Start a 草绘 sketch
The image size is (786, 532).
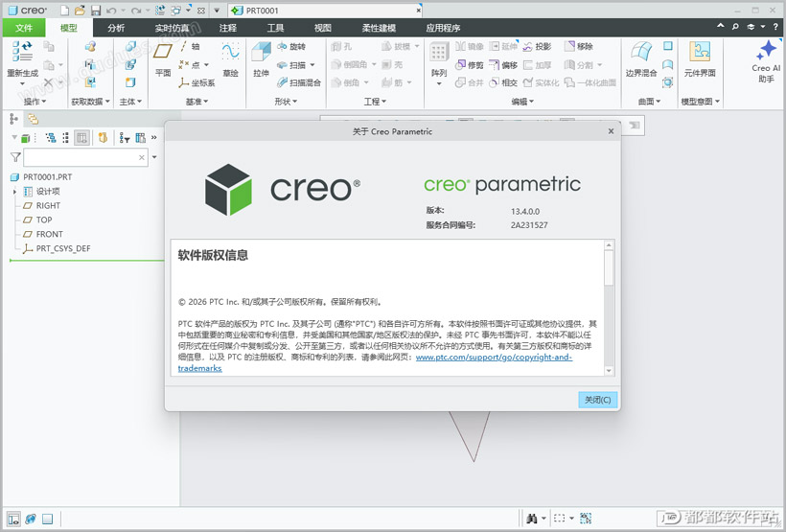[x=231, y=58]
